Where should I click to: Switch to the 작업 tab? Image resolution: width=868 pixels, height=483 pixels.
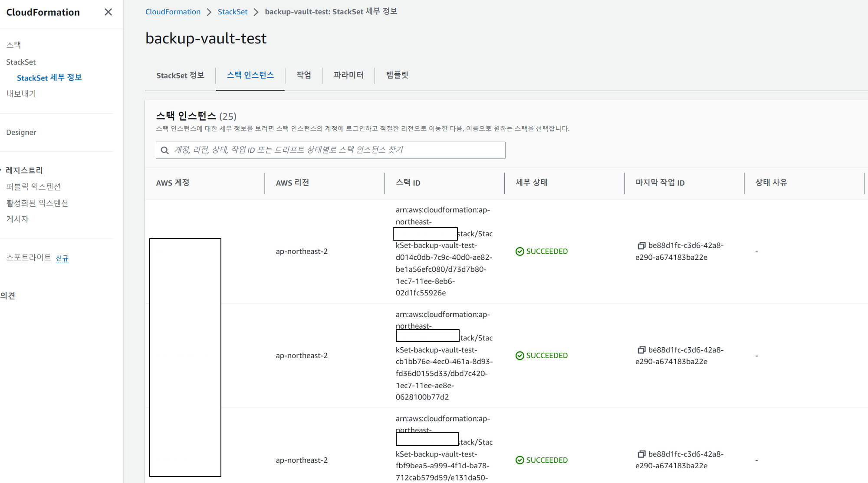coord(303,75)
